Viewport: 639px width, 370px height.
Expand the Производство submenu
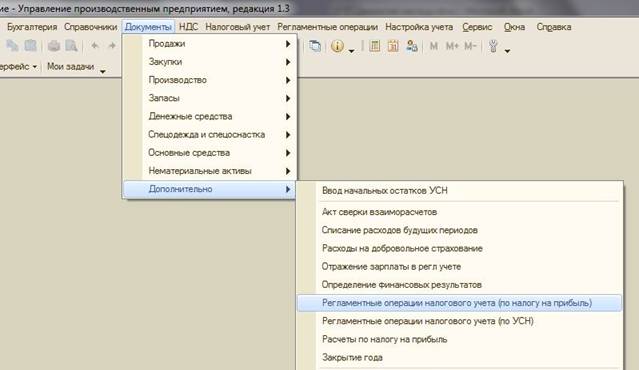coord(210,80)
